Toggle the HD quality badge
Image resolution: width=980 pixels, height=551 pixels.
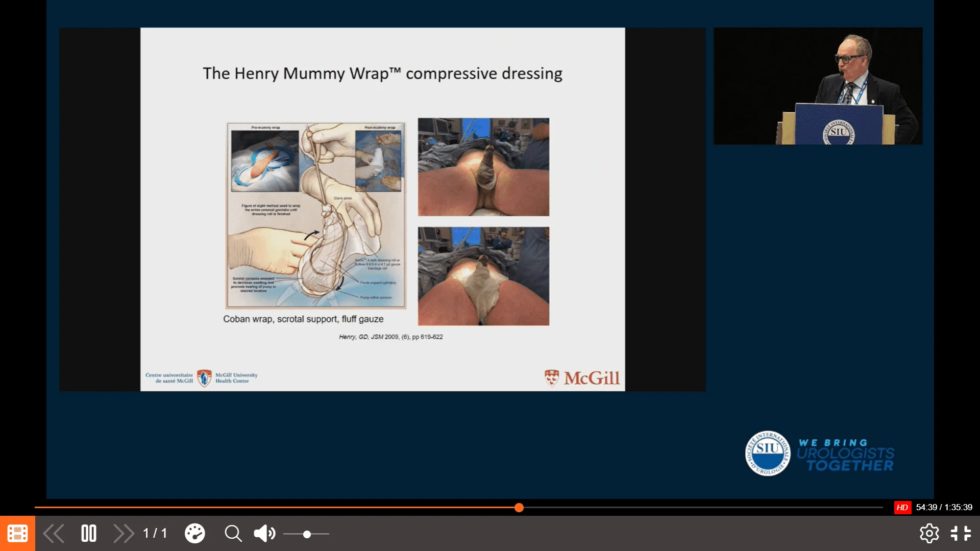click(902, 507)
